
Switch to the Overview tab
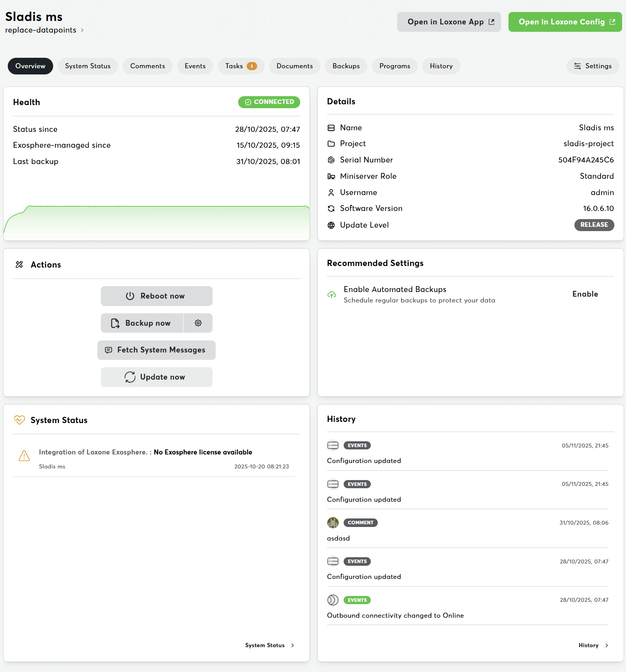30,66
